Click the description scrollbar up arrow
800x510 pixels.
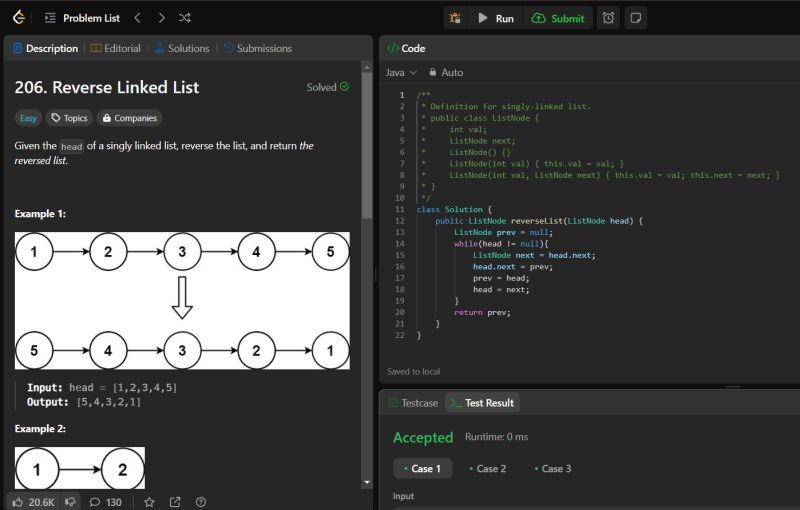click(367, 67)
